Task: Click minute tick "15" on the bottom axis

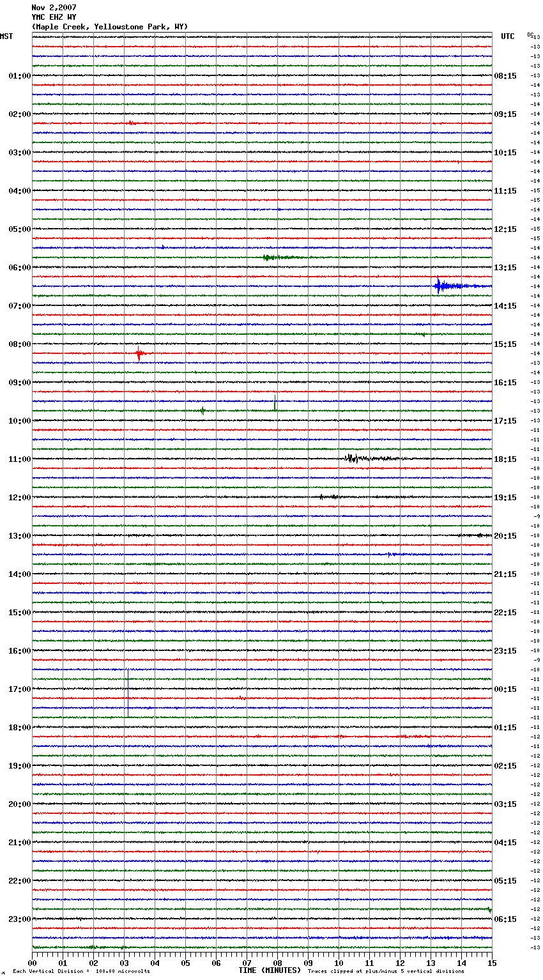Action: click(492, 962)
